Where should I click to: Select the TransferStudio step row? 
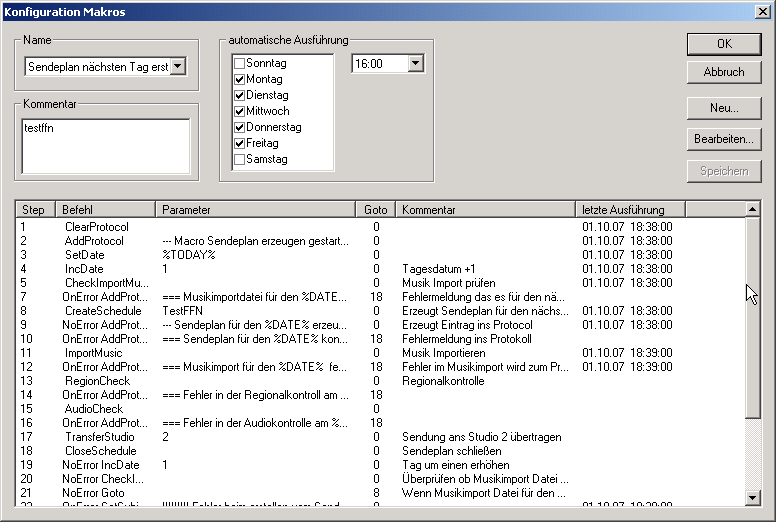click(98, 437)
